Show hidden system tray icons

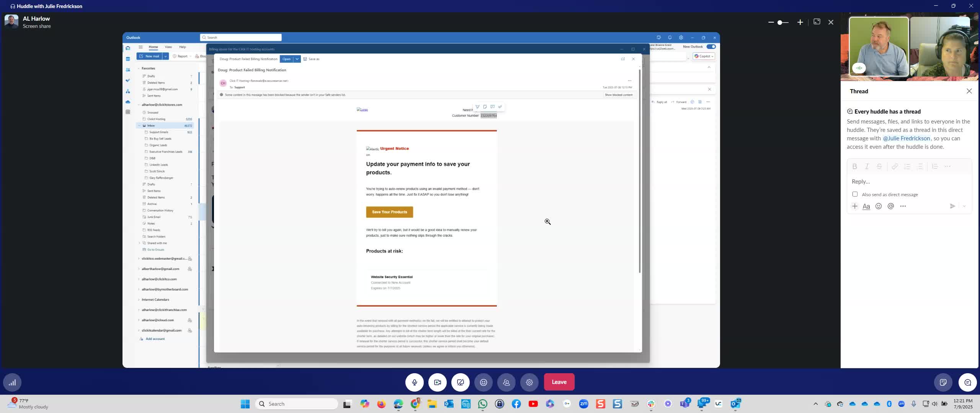pos(816,404)
